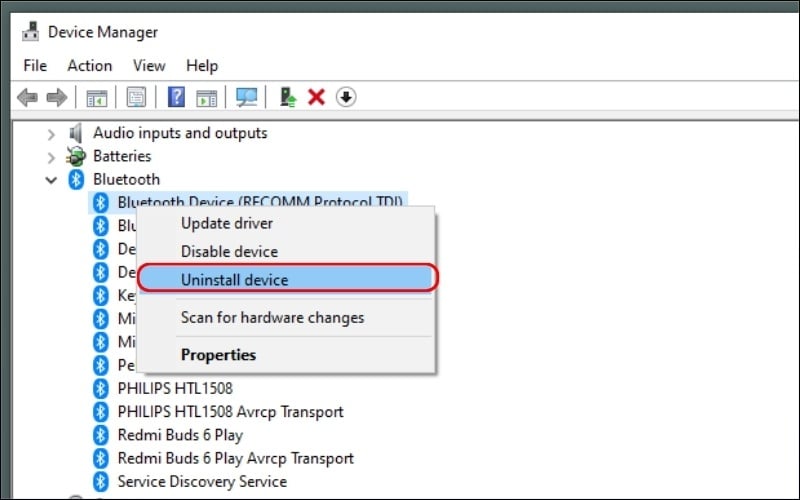Open the Help menu
800x500 pixels.
202,66
